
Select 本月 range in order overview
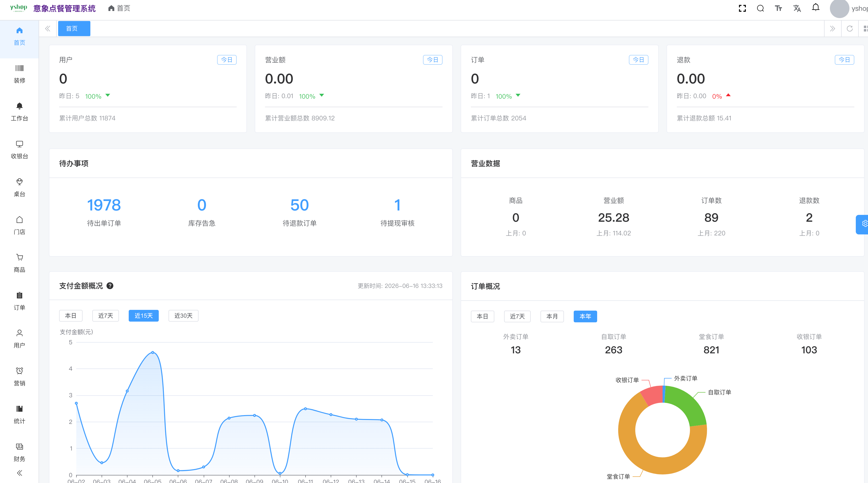[552, 316]
